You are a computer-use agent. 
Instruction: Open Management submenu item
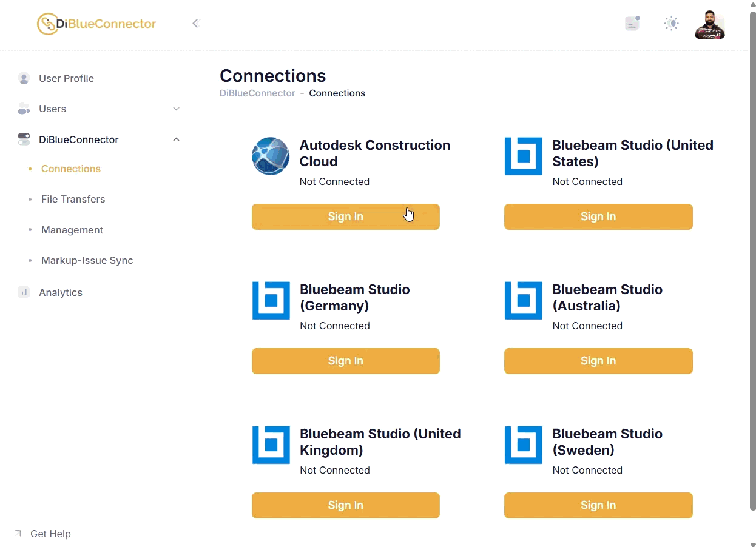pyautogui.click(x=72, y=230)
